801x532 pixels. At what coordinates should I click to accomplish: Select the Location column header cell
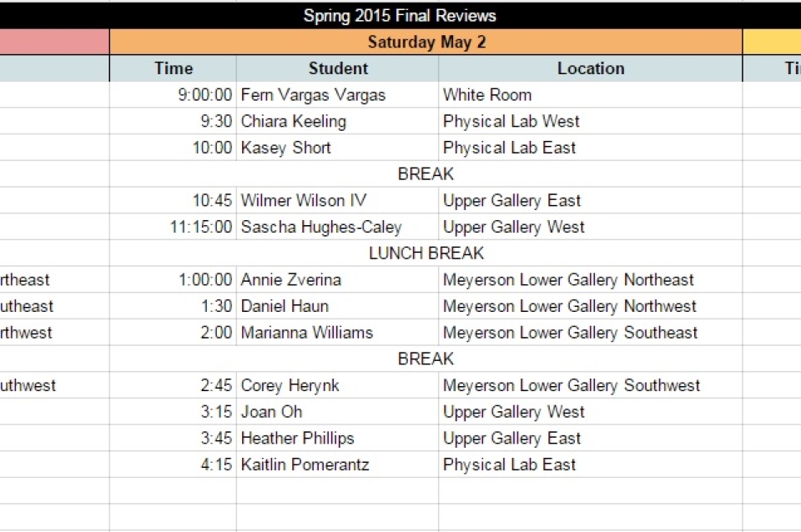point(591,68)
